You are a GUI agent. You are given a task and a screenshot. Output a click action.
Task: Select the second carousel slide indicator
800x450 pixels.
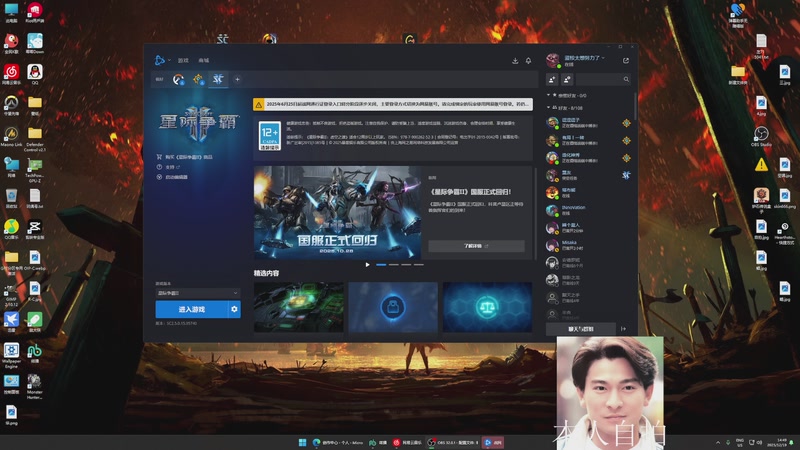click(x=393, y=265)
